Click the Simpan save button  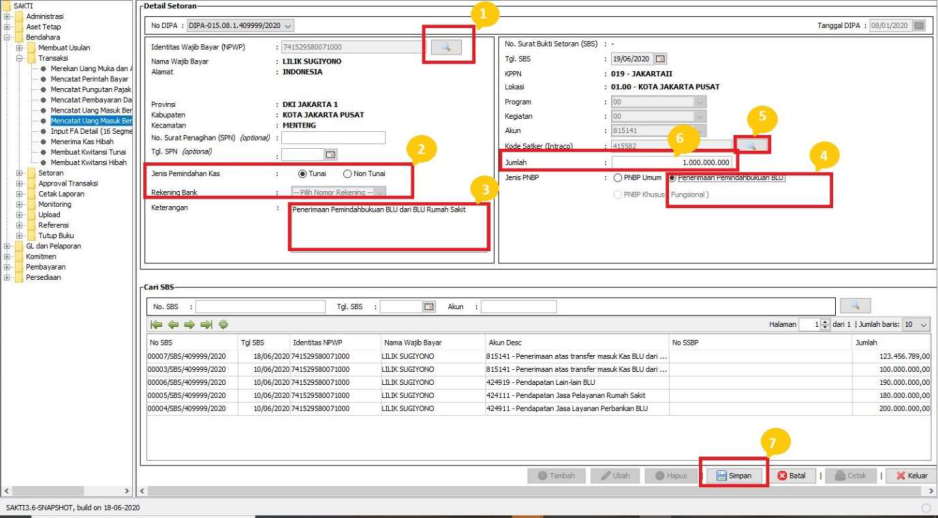click(734, 476)
